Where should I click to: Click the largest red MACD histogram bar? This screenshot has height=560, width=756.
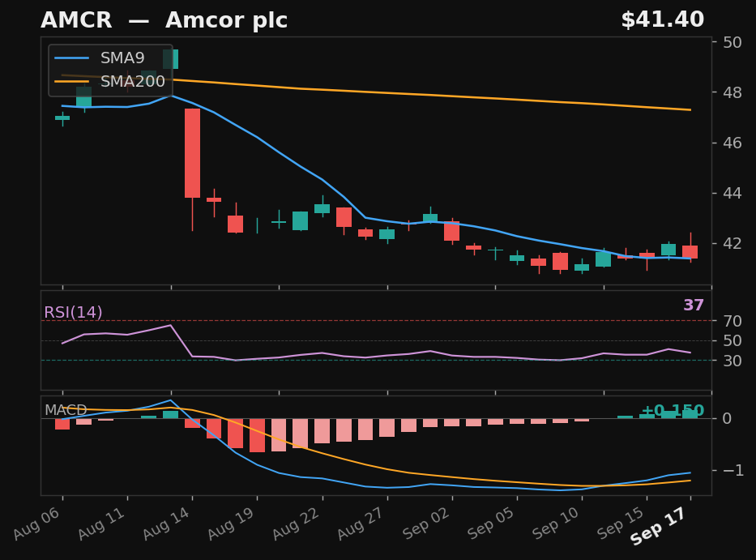[x=257, y=435]
